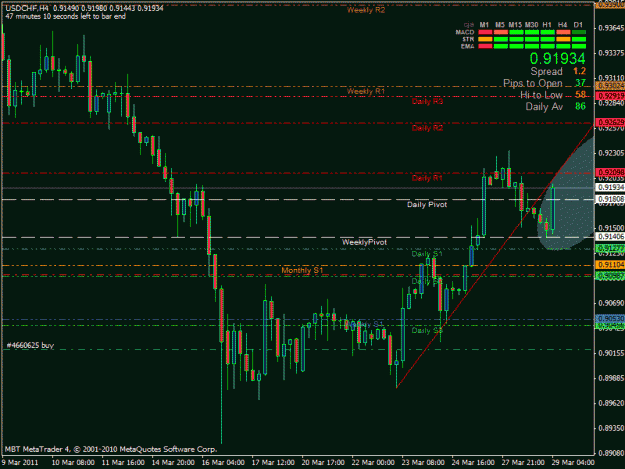This screenshot has width=625, height=469.
Task: Click the 14 Mar 20:00 time axis label
Action: click(x=173, y=463)
